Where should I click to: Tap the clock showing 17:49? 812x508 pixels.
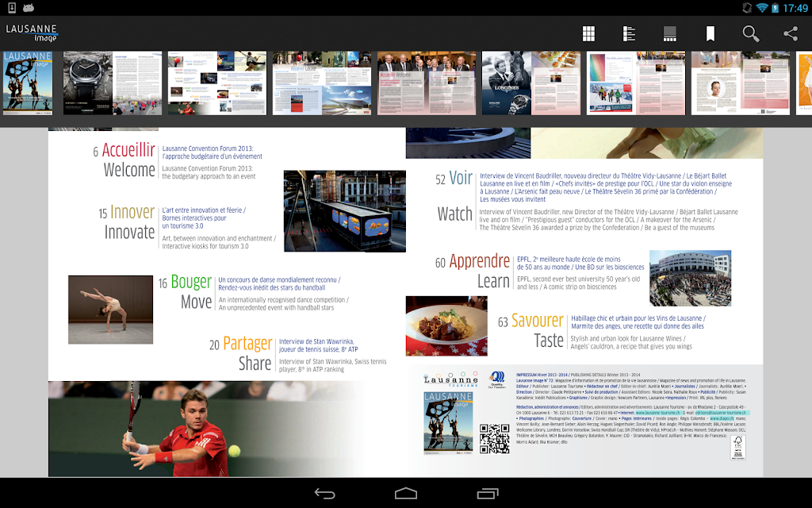[795, 8]
